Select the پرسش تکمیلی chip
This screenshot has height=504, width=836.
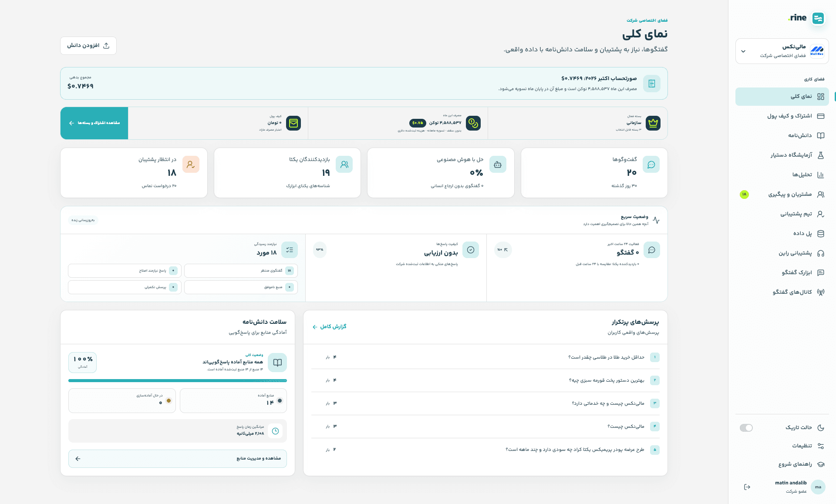(x=125, y=287)
